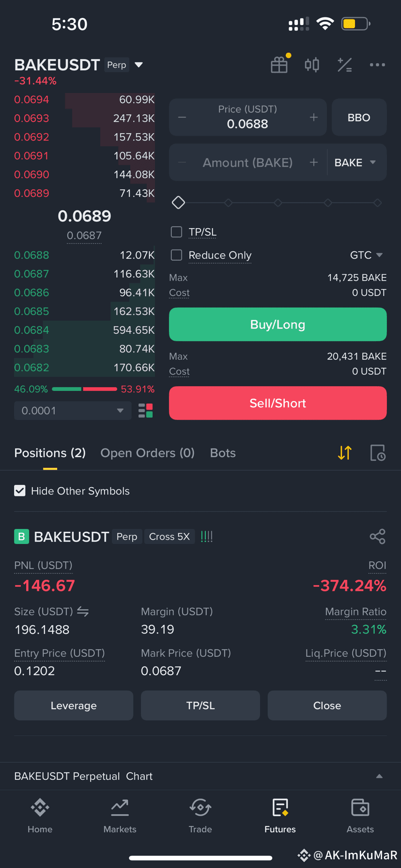Open the BAKEUSDT Perp symbol dropdown
This screenshot has width=401, height=868.
139,65
